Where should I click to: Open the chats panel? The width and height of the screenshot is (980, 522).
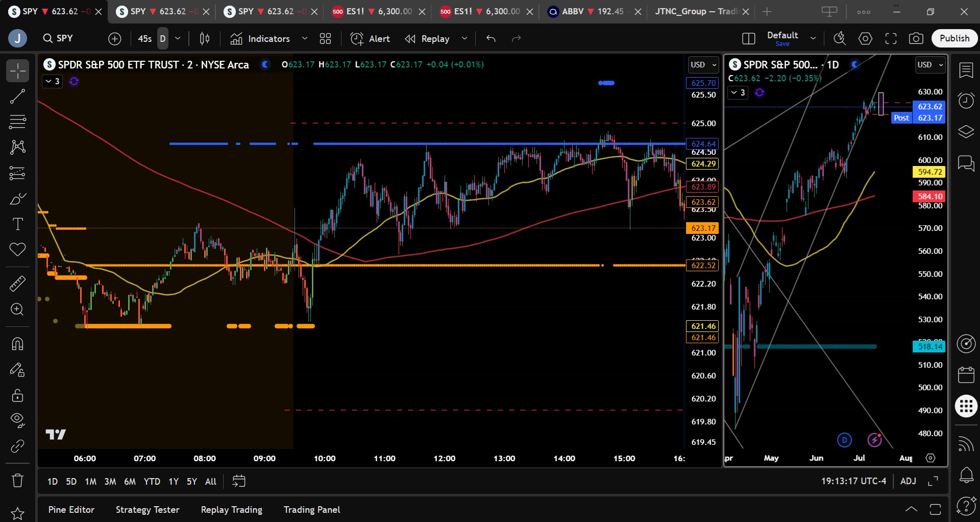966,163
